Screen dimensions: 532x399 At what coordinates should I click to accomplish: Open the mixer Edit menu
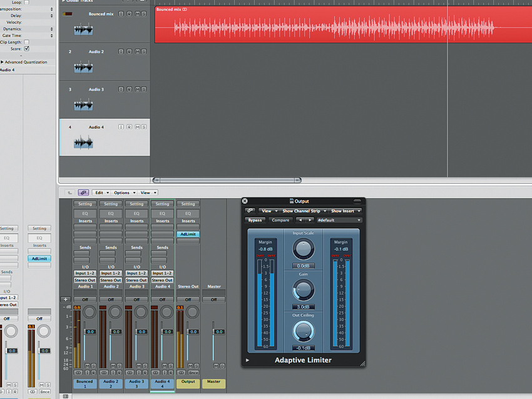101,193
